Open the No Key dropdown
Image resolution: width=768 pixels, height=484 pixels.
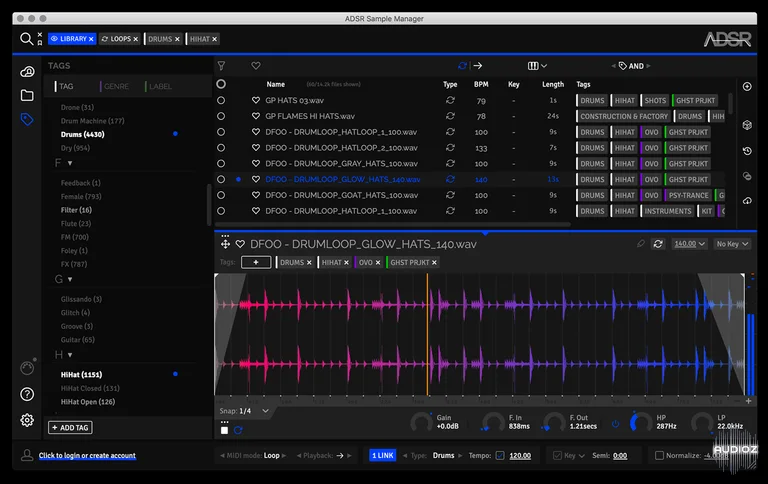coord(732,243)
